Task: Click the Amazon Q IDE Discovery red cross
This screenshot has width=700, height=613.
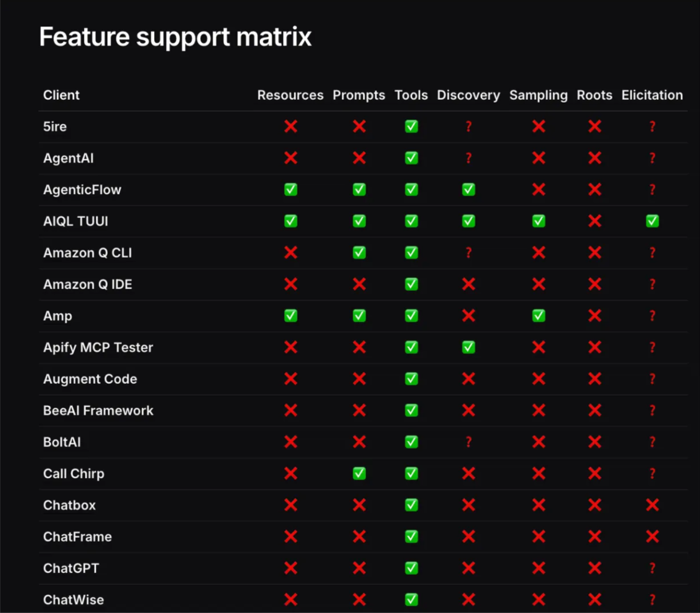Action: point(468,284)
